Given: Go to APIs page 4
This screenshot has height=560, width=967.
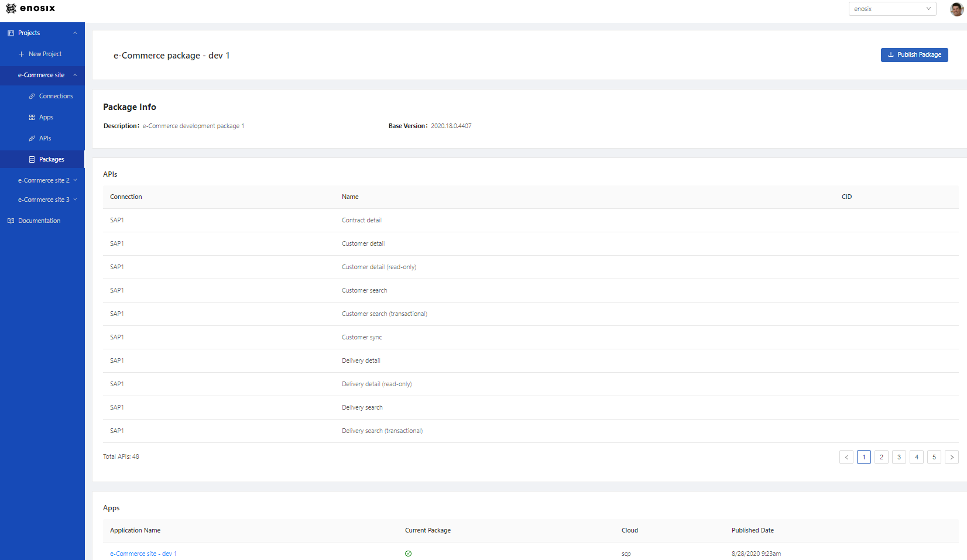Looking at the screenshot, I should 917,457.
